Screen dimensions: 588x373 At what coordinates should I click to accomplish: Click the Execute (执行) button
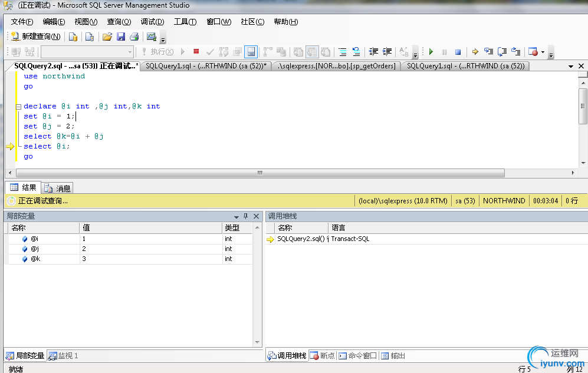[158, 52]
